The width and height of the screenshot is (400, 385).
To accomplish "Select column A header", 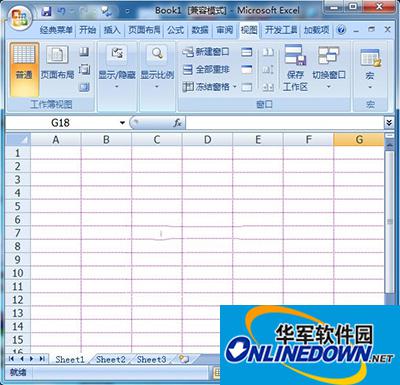I will pyautogui.click(x=56, y=140).
